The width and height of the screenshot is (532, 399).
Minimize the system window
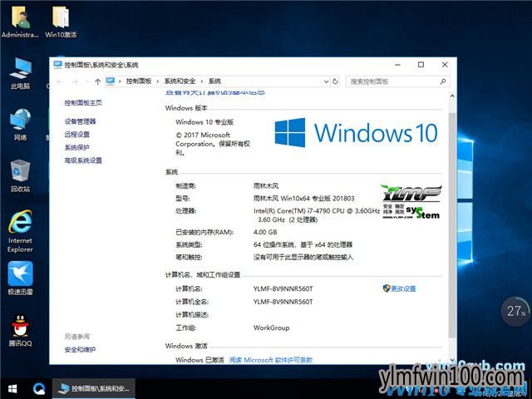point(397,65)
